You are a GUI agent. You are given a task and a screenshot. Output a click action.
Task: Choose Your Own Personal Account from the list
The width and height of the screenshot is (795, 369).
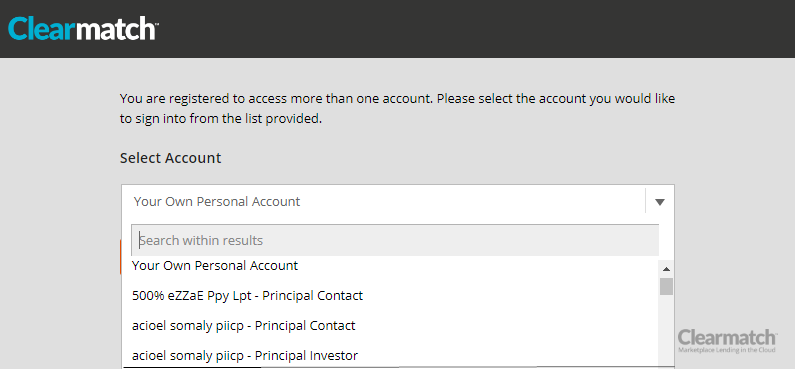tap(389, 266)
